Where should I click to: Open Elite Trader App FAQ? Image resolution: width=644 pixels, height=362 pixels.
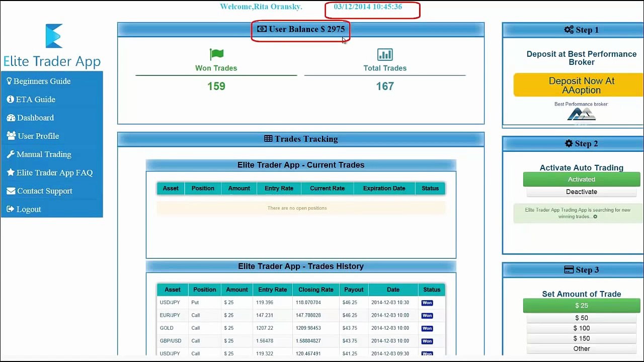(x=54, y=172)
